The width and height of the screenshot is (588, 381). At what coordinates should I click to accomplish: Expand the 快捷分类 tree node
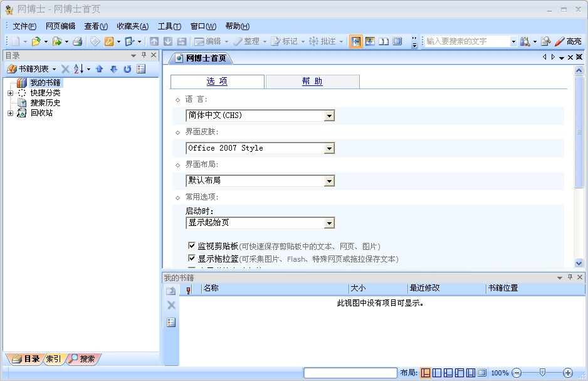(10, 93)
